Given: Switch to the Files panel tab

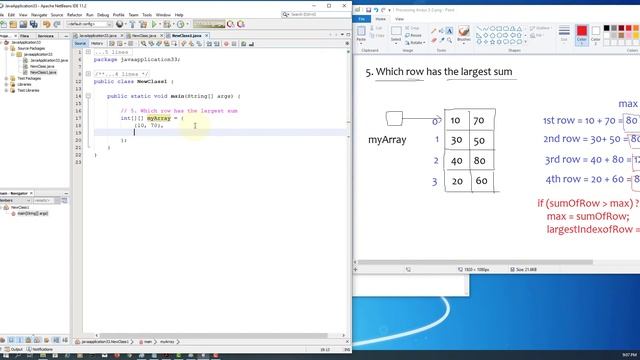Looking at the screenshot, I should pos(24,36).
